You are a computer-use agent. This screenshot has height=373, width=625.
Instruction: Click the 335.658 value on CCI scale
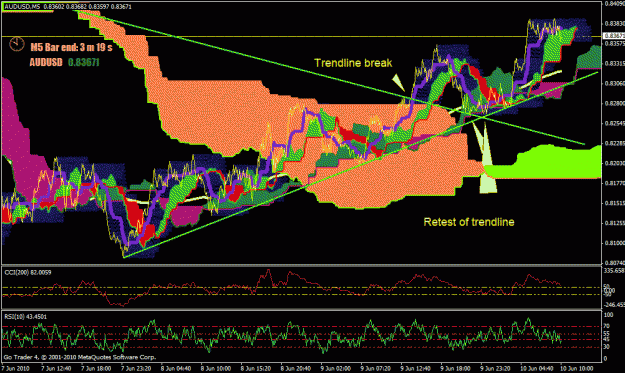[x=614, y=271]
